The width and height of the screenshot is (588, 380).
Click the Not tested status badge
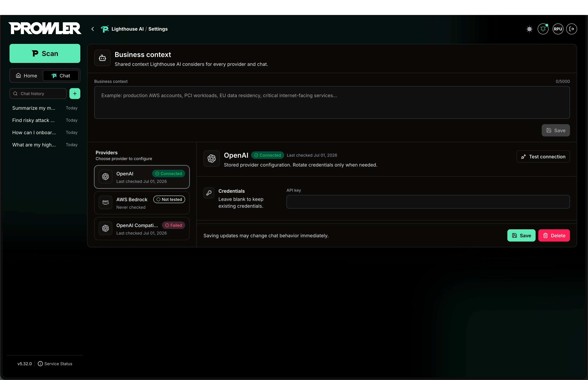click(169, 199)
